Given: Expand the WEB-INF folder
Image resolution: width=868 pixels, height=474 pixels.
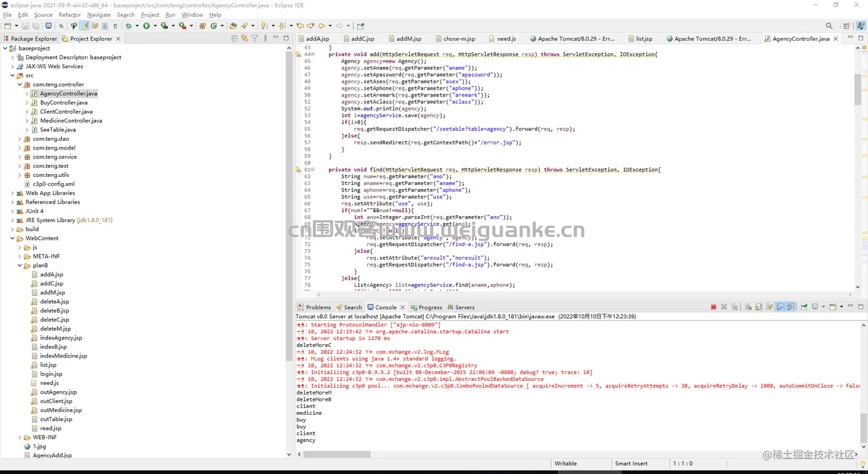Looking at the screenshot, I should coord(20,437).
